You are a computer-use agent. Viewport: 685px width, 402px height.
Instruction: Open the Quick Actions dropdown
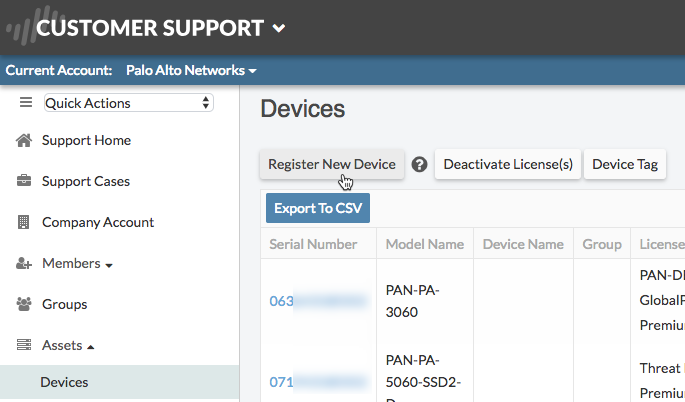click(128, 103)
